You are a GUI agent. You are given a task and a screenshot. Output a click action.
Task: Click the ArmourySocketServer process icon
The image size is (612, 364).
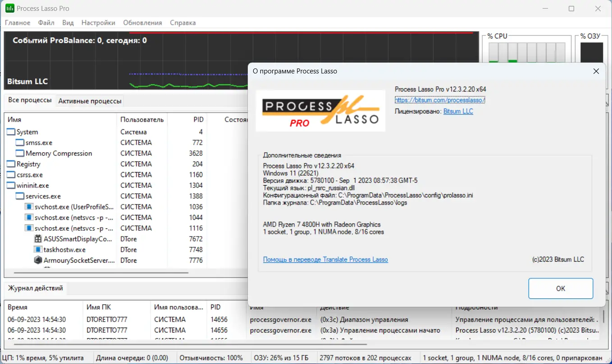pos(37,260)
